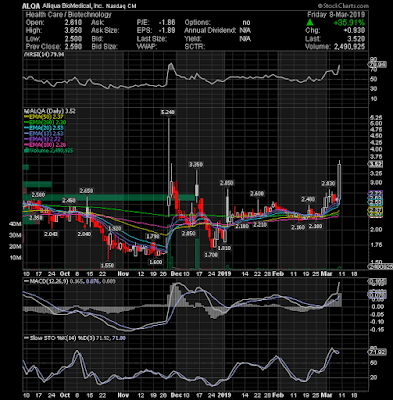Click the High value 3.650
Viewport: 393px width, 400px height.
coord(73,31)
